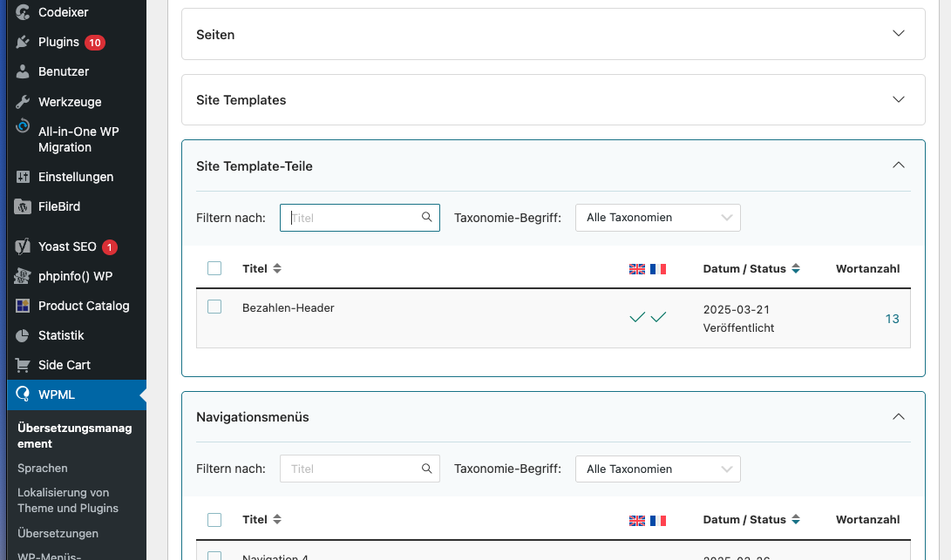This screenshot has height=560, width=951.
Task: Open the WPML menu item
Action: (77, 395)
